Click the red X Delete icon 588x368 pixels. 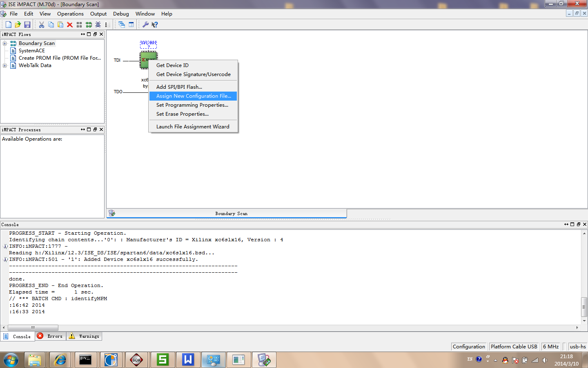70,25
